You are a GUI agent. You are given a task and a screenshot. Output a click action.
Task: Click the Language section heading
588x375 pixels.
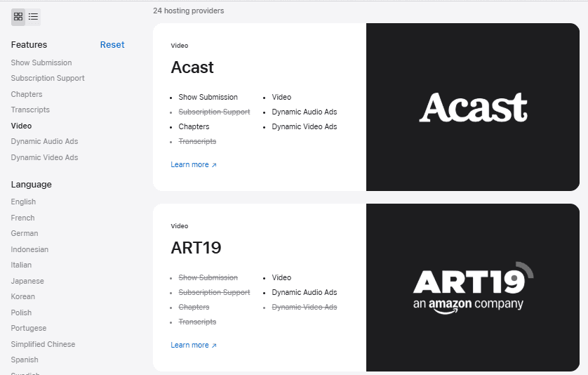32,184
